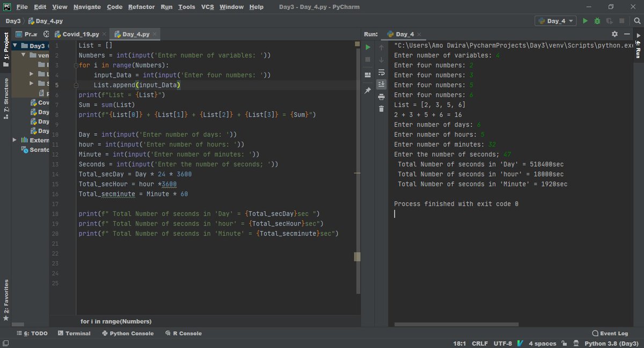
Task: Expand the External Libraries node
Action: pos(16,140)
